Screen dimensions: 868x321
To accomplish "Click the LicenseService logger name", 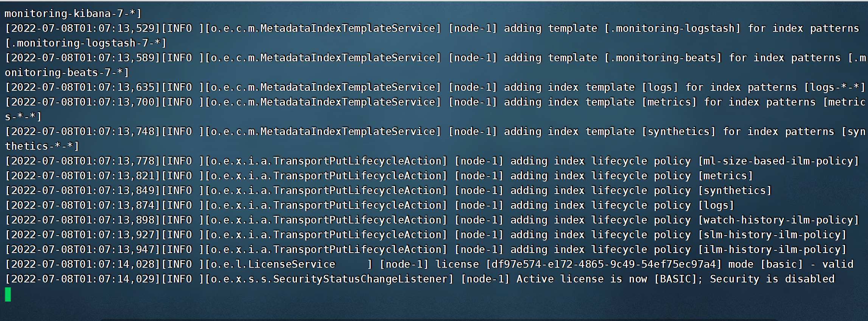I will tap(292, 264).
